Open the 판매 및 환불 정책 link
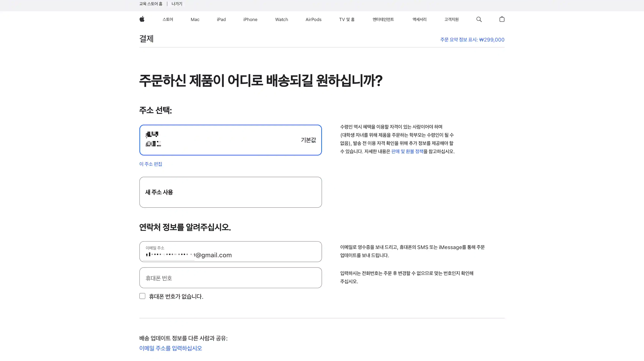 coord(407,152)
